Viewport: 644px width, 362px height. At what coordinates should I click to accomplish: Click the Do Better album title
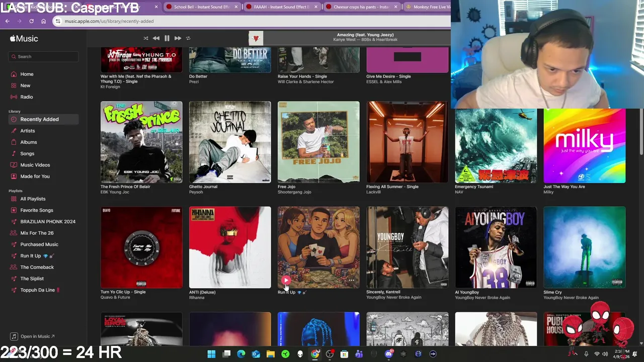(198, 76)
